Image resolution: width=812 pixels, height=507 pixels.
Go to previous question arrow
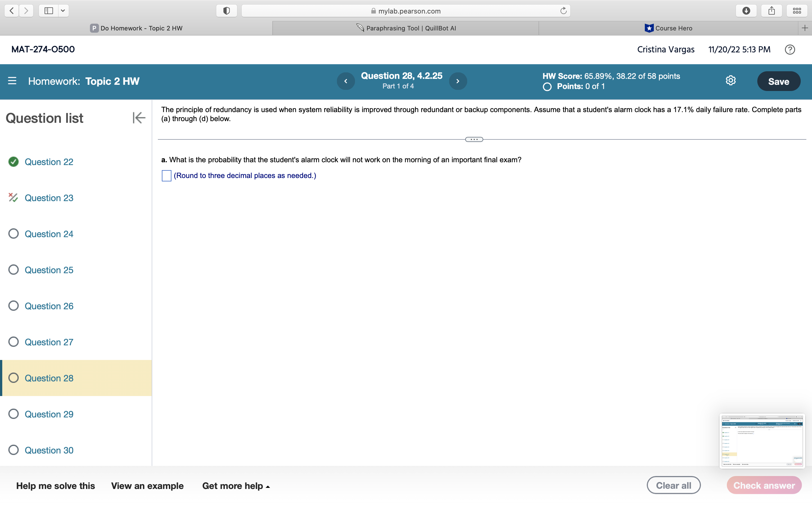tap(346, 81)
